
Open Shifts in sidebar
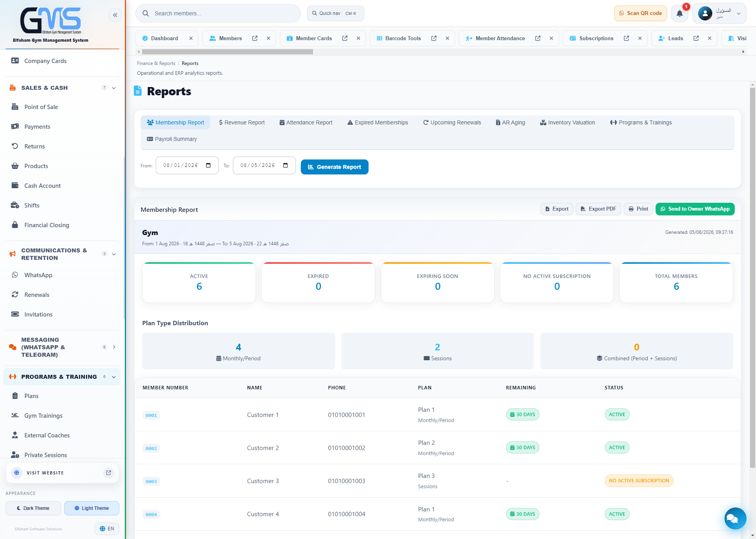tap(62, 206)
